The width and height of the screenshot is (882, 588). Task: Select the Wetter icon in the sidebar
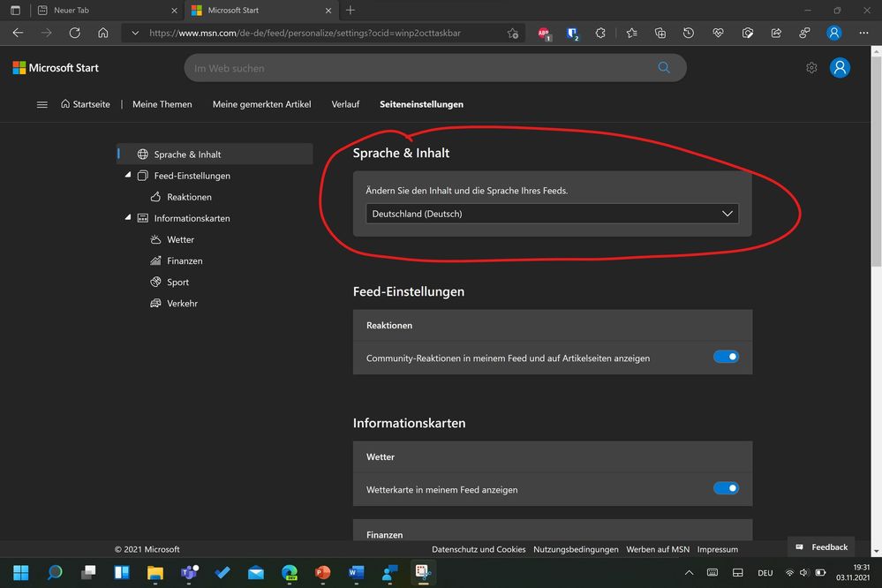click(x=155, y=239)
